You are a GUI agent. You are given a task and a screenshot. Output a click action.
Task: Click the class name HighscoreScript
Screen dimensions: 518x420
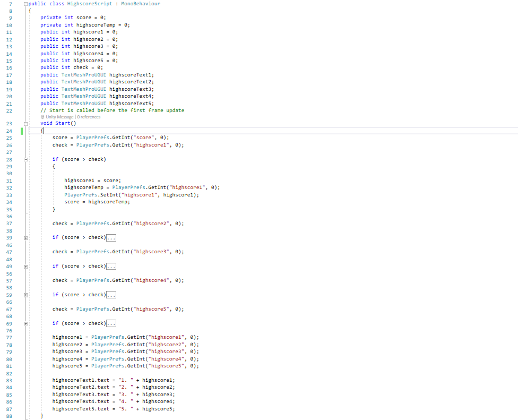[90, 4]
